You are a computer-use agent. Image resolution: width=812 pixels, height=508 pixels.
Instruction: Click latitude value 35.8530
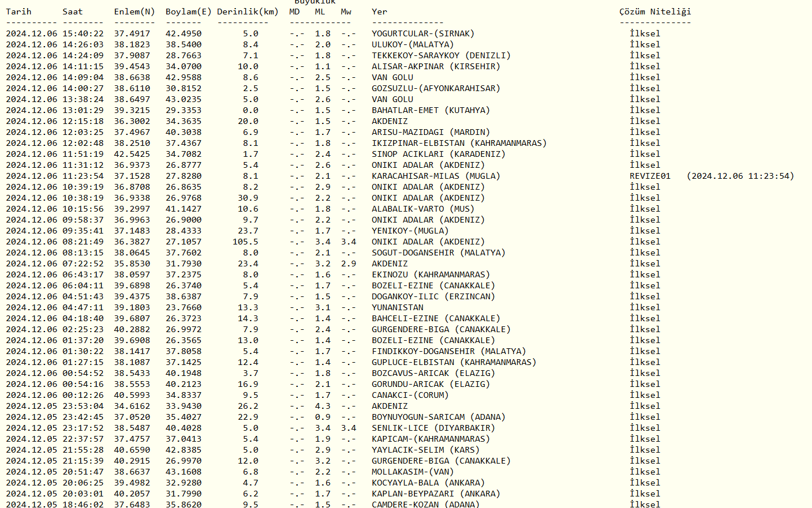(132, 264)
